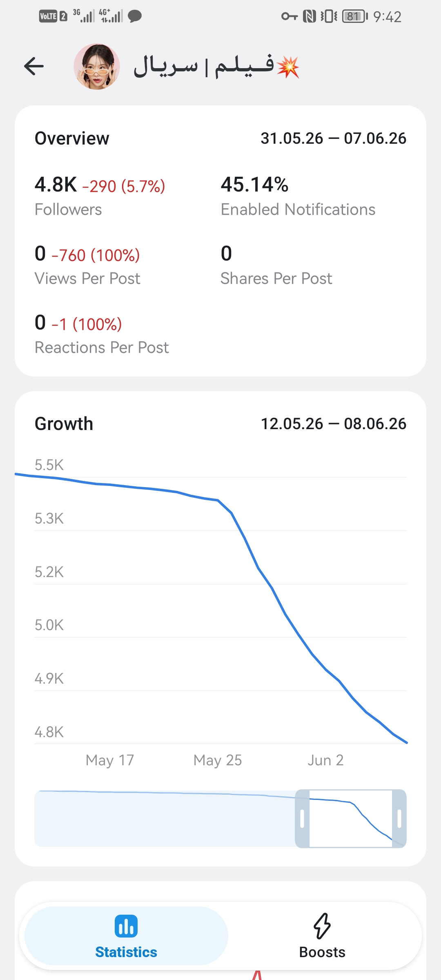Click the left handle of growth range slider
Viewport: 441px width, 980px height.
(302, 818)
